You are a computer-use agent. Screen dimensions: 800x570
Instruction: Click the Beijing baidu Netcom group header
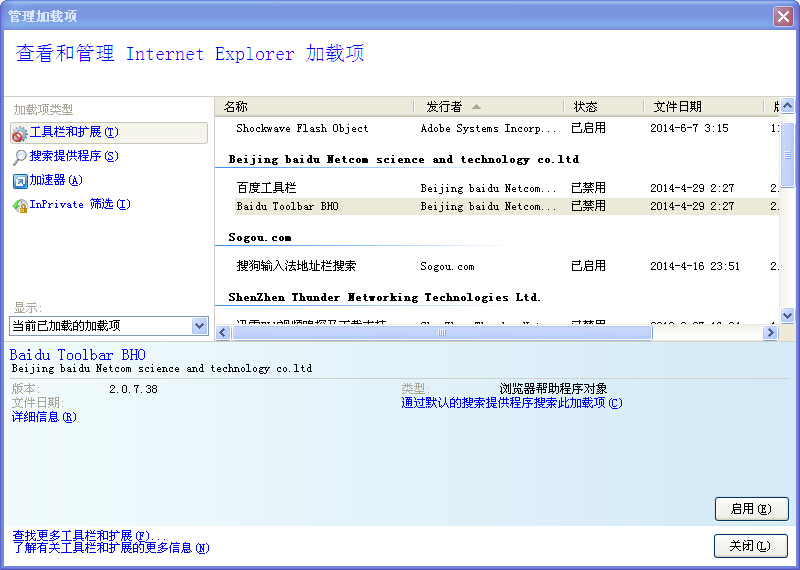pos(404,159)
